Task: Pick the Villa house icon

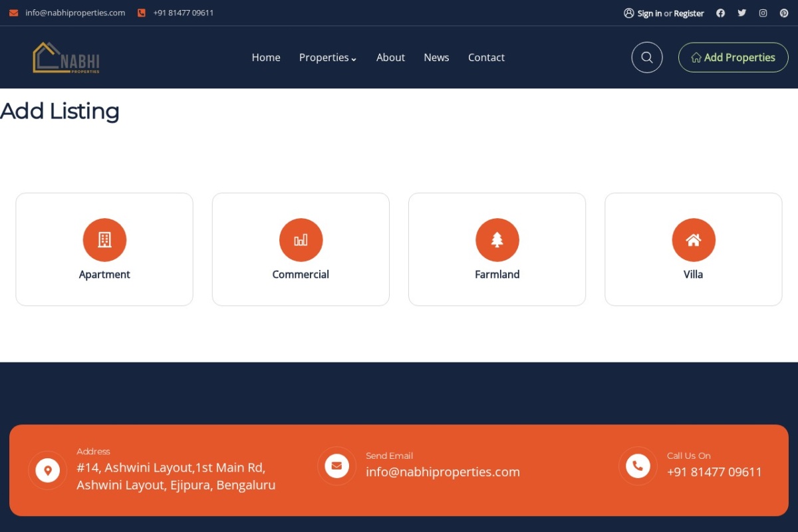Action: tap(694, 240)
